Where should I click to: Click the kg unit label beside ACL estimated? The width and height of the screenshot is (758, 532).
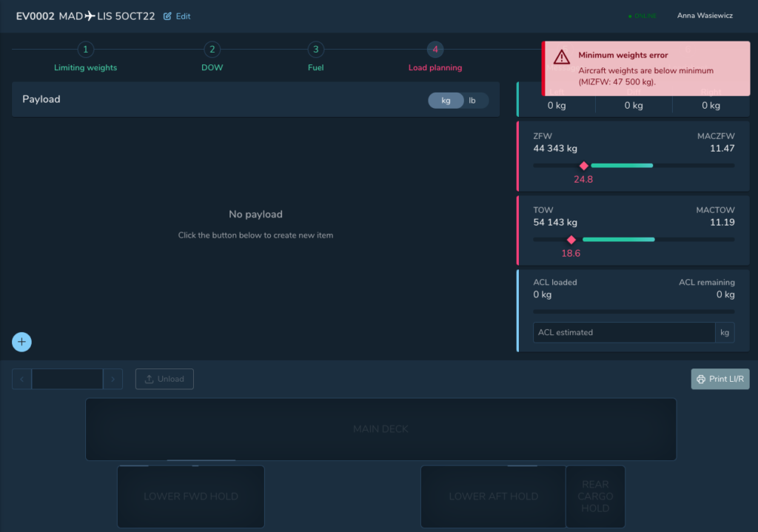[725, 332]
